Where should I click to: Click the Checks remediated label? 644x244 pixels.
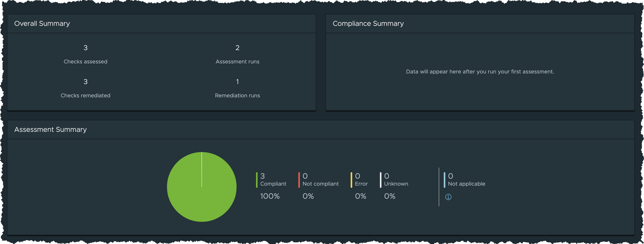(85, 95)
